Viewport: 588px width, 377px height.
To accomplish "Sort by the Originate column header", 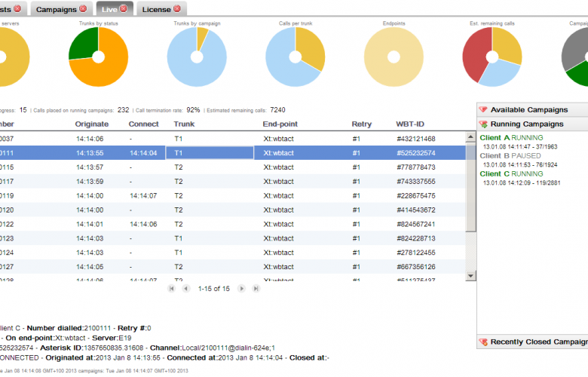I will (91, 124).
